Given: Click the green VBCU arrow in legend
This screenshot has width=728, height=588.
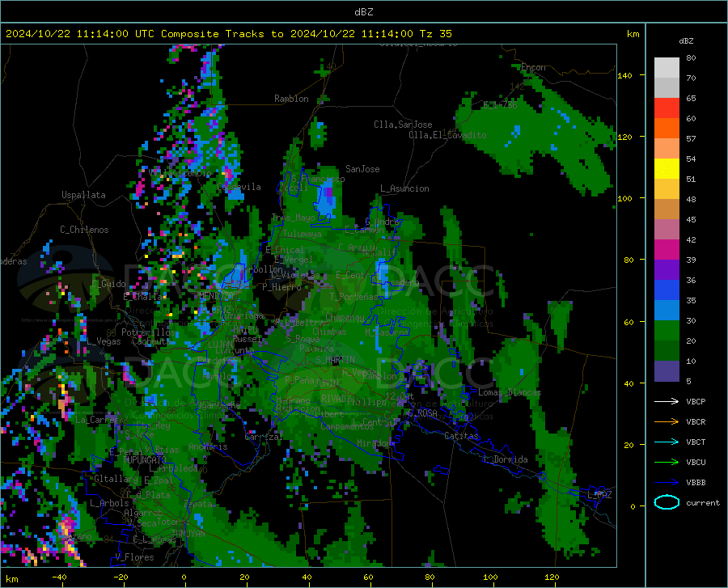Looking at the screenshot, I should pos(667,463).
